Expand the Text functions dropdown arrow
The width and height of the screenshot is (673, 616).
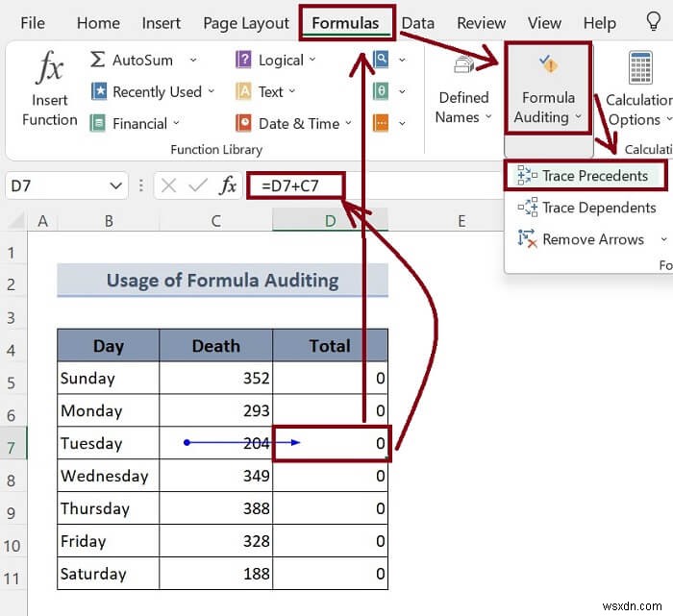pyautogui.click(x=292, y=91)
